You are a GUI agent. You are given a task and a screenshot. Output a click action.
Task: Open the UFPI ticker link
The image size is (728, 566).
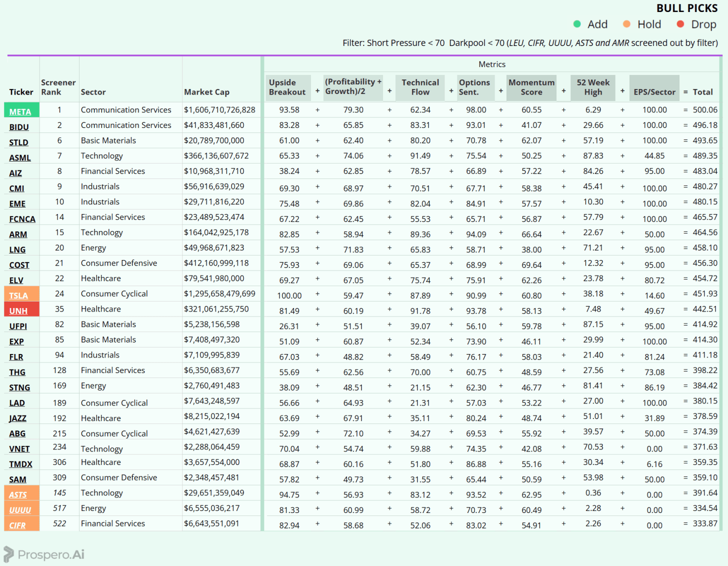coord(18,326)
